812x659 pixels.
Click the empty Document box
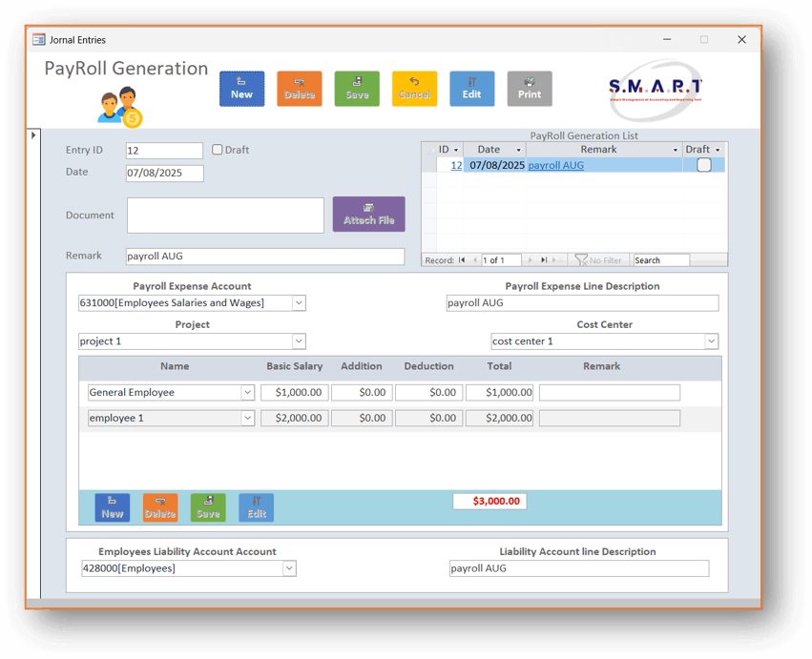pos(225,215)
